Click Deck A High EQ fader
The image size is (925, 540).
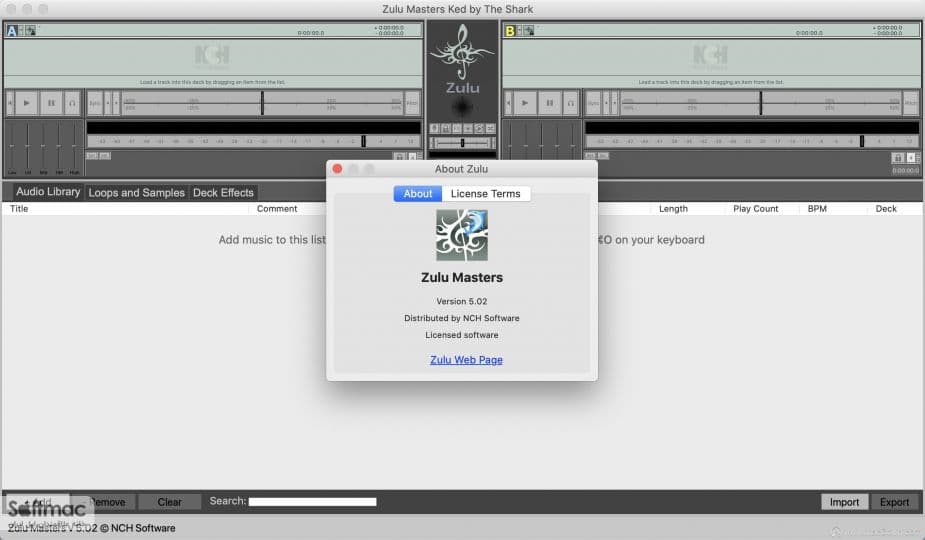pos(74,146)
